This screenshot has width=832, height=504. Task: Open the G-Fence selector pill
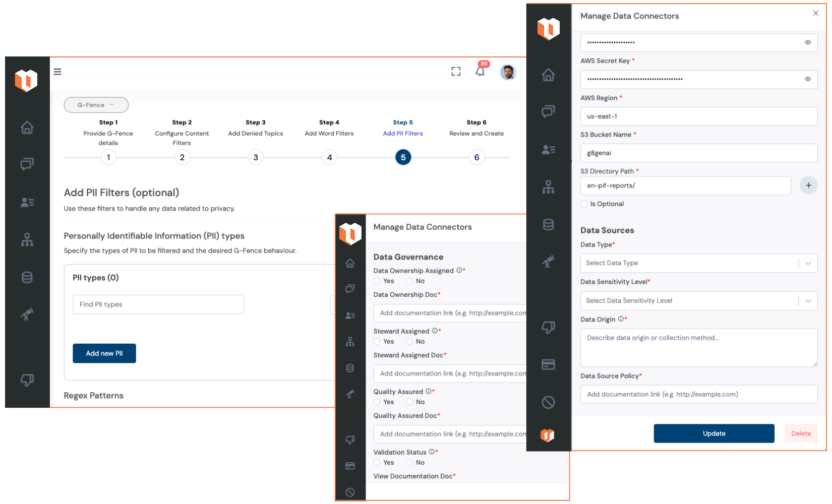point(96,105)
